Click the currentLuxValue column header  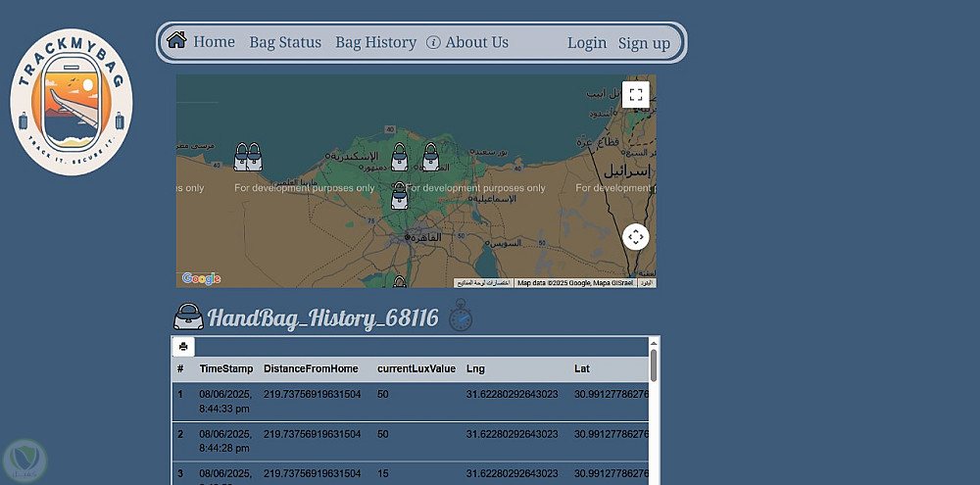pyautogui.click(x=416, y=369)
